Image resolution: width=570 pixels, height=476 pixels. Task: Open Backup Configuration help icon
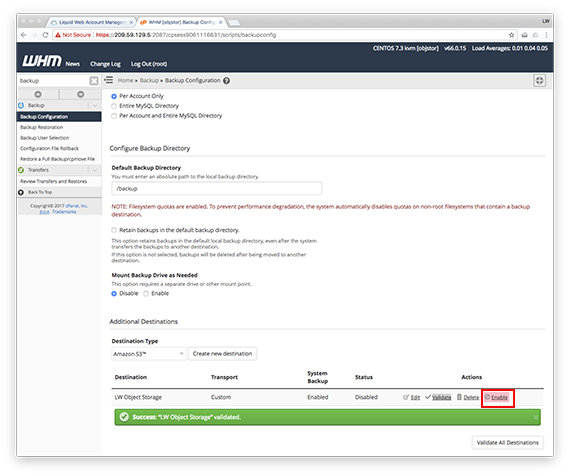pyautogui.click(x=226, y=81)
